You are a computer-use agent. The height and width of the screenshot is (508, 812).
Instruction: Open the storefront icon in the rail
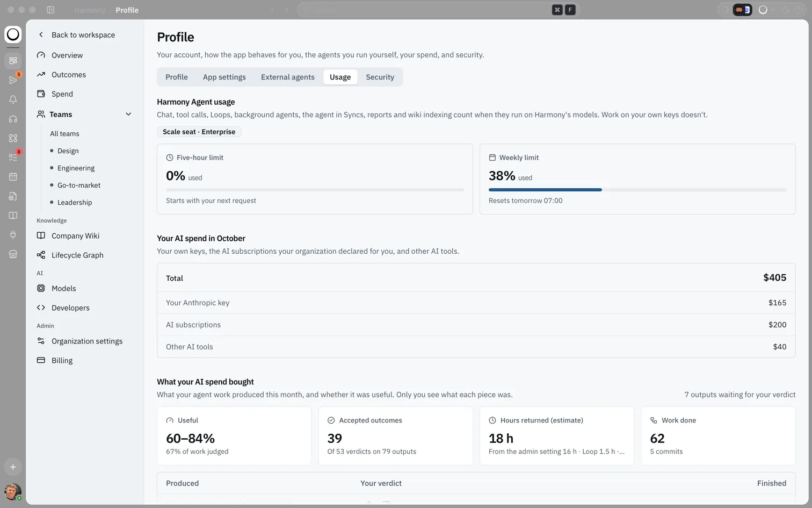click(x=13, y=254)
